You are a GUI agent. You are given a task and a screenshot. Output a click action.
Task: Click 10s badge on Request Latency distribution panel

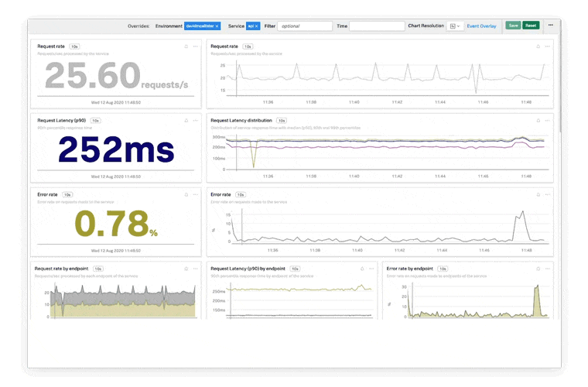[282, 121]
